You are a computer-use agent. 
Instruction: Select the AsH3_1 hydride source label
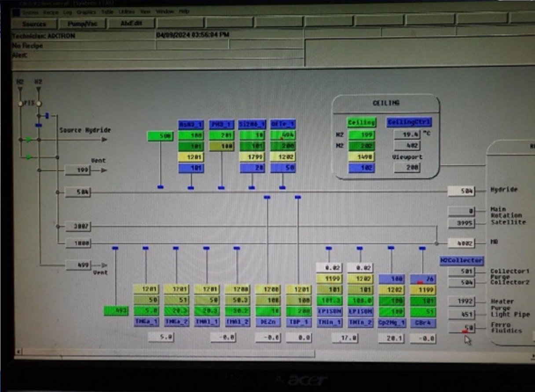[191, 124]
